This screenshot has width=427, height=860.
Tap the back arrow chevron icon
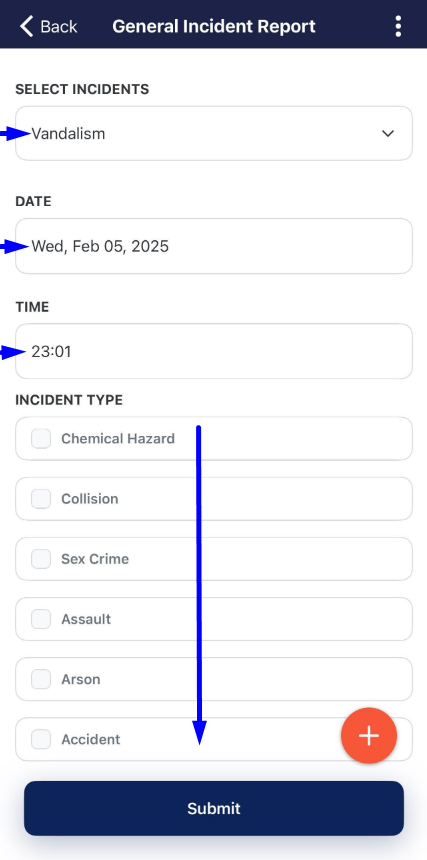click(26, 26)
